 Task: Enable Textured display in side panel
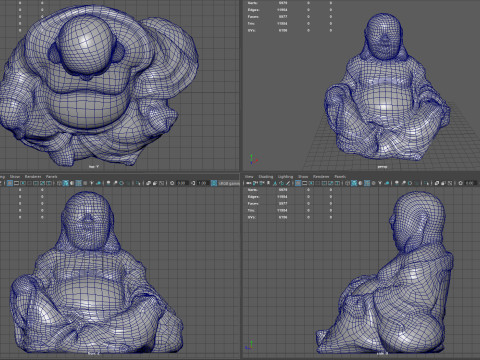pos(373,183)
